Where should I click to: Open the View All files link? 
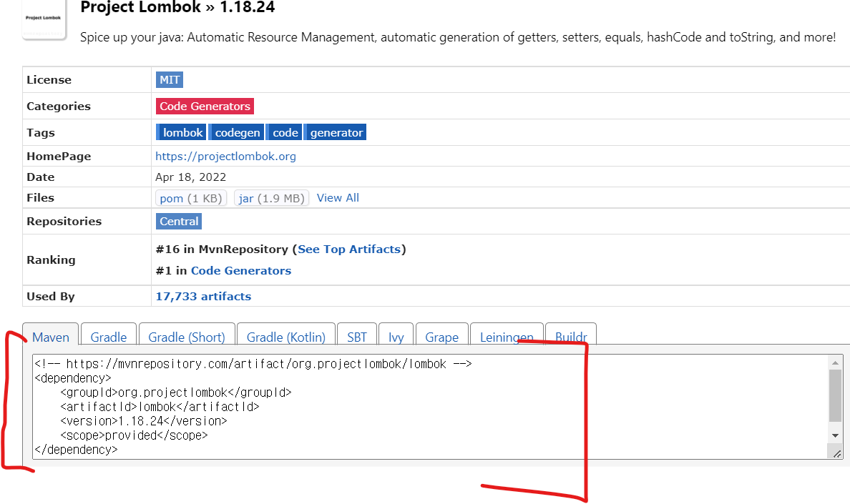[338, 197]
